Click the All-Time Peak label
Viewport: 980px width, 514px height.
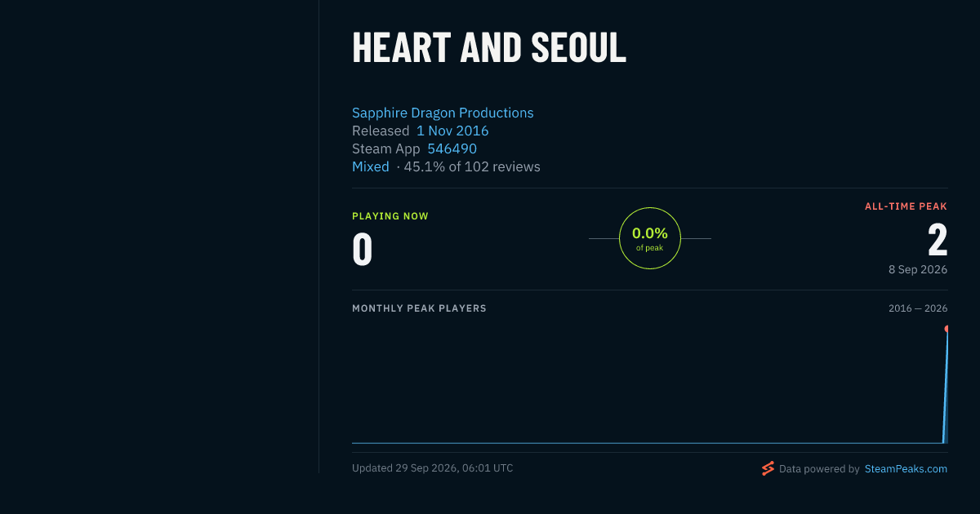pos(906,206)
